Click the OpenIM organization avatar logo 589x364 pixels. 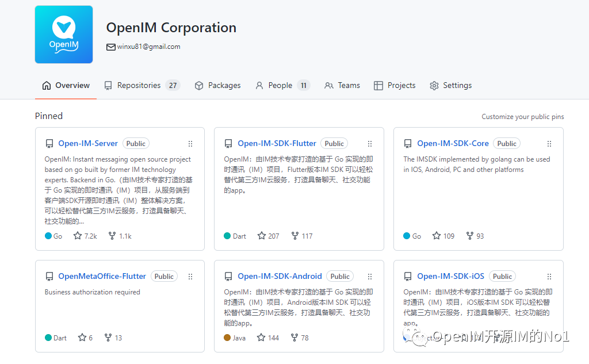(x=64, y=35)
